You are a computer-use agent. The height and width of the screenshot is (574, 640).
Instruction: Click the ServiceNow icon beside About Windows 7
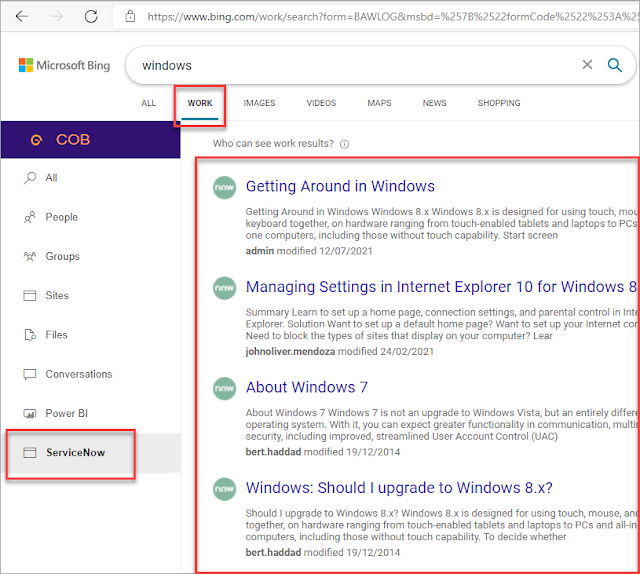(224, 388)
